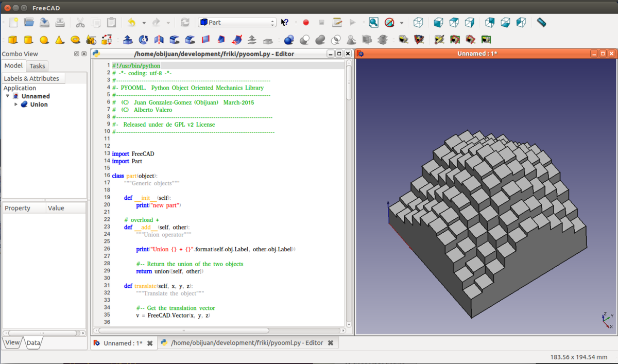Click the What's This help cursor icon
The width and height of the screenshot is (618, 364).
pyautogui.click(x=285, y=23)
